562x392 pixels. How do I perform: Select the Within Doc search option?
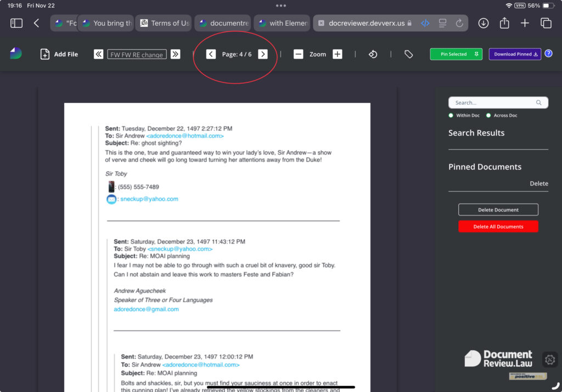tap(451, 116)
